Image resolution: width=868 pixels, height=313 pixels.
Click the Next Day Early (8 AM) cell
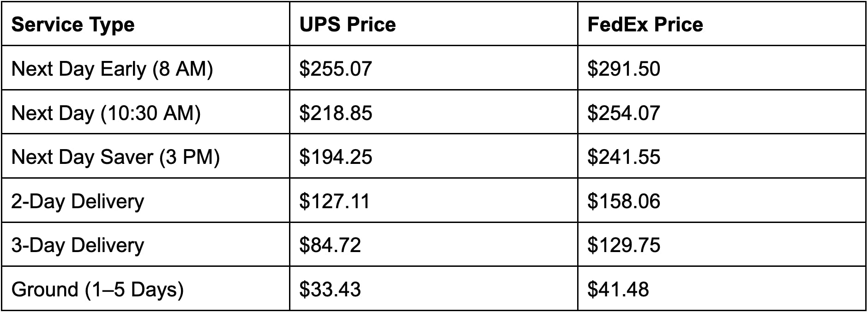[145, 68]
